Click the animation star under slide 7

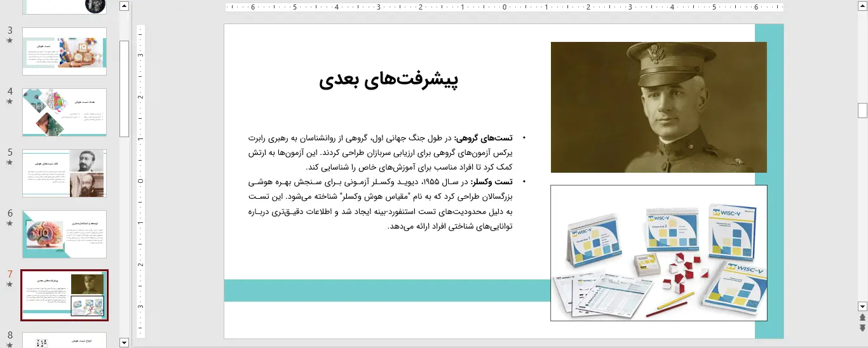pos(10,284)
